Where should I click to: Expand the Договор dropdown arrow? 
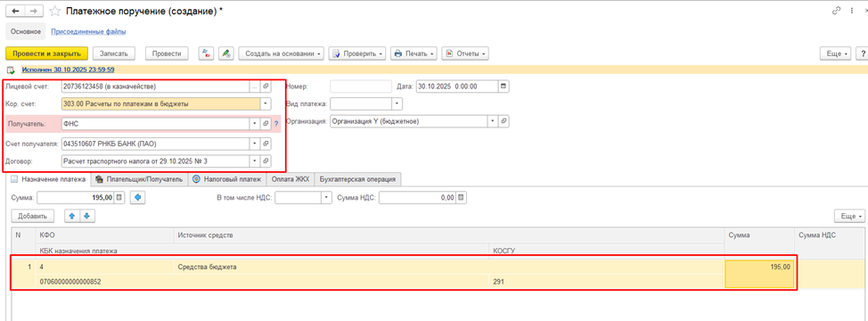coord(255,161)
